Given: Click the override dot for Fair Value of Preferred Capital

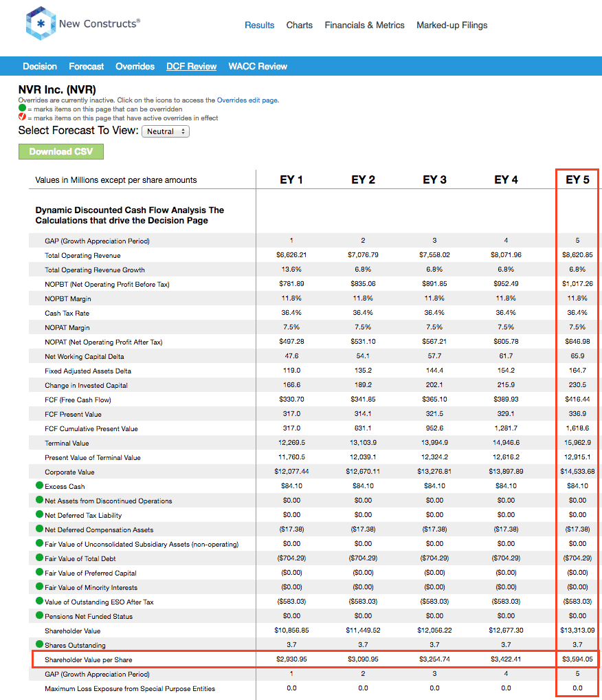Looking at the screenshot, I should pos(39,572).
